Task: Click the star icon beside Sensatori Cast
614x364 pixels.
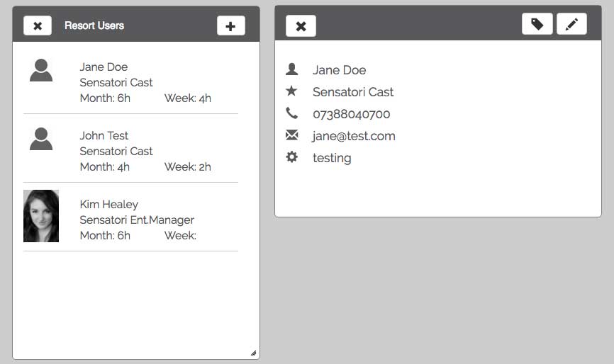Action: point(291,91)
